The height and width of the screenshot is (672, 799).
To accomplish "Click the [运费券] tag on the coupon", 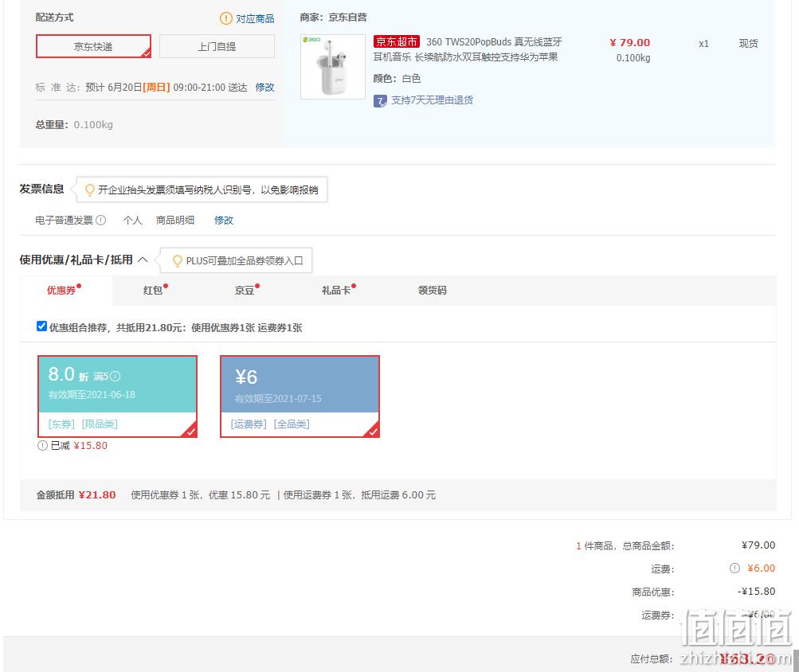I will (x=249, y=424).
